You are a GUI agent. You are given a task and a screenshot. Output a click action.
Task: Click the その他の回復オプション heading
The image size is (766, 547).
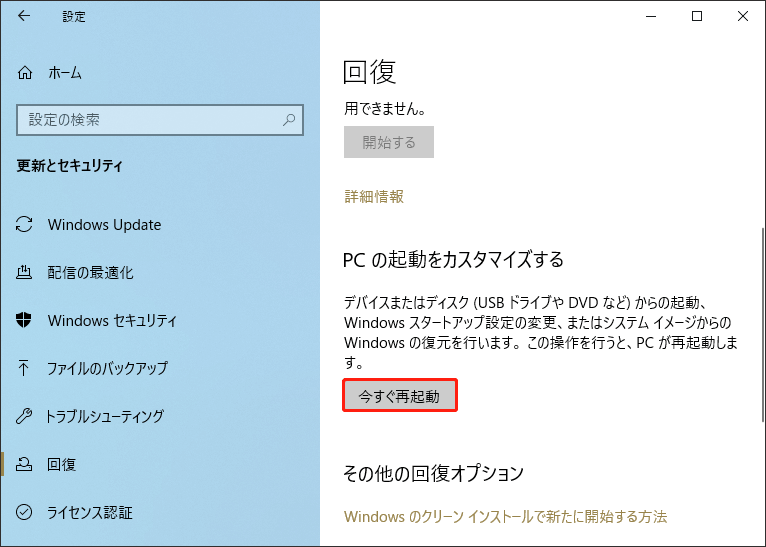(433, 473)
